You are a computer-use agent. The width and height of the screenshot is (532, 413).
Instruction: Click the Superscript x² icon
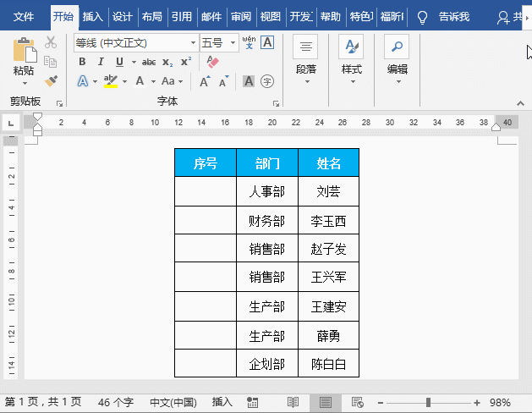(x=186, y=62)
